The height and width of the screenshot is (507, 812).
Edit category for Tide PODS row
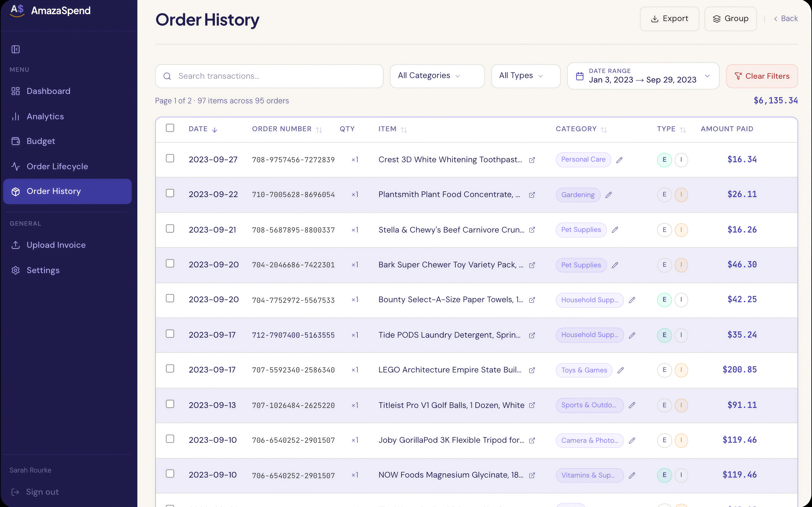pyautogui.click(x=632, y=335)
